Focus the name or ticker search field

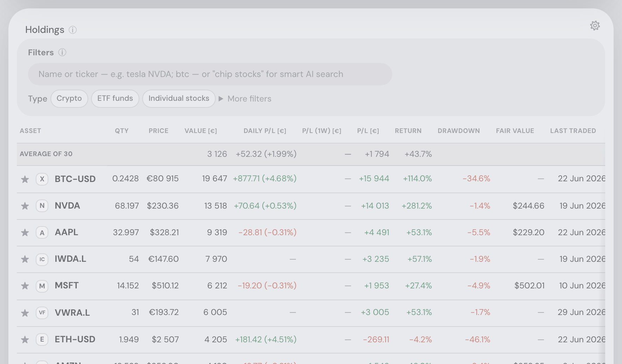coord(210,74)
